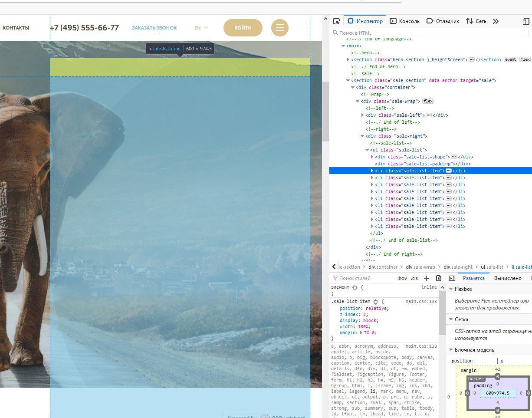Show more devtools tabs chevron
This screenshot has height=418, width=532.
496,21
